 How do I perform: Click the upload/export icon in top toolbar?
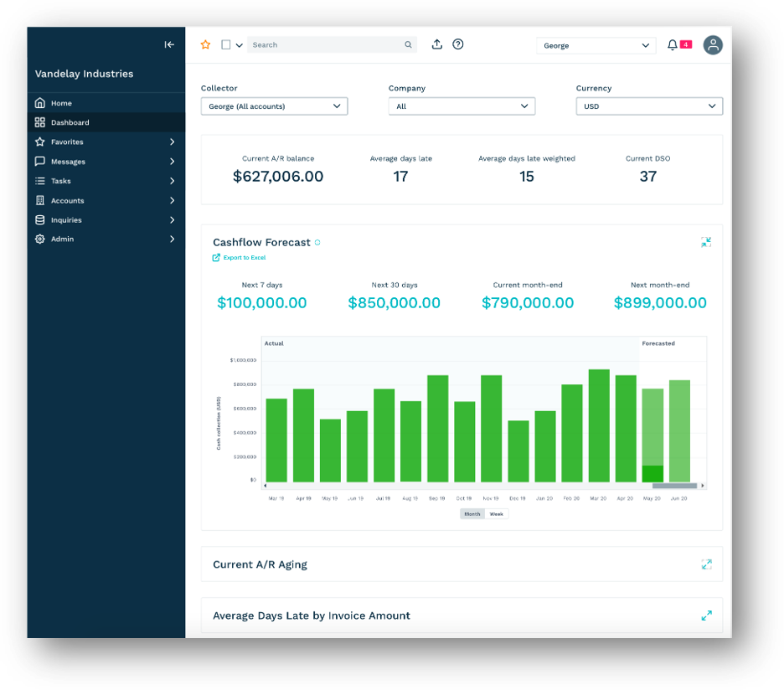436,44
